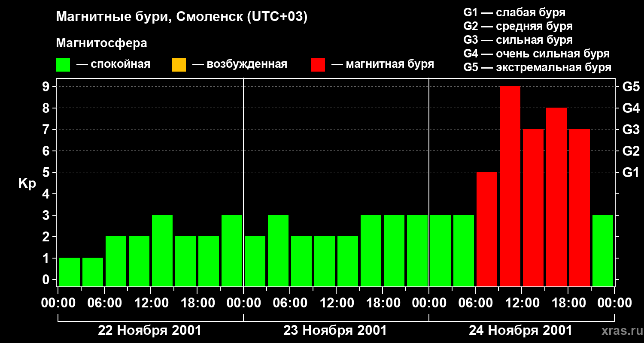644x343 pixels.
Task: Click the '7' value on the Kp axis
Action: point(47,129)
